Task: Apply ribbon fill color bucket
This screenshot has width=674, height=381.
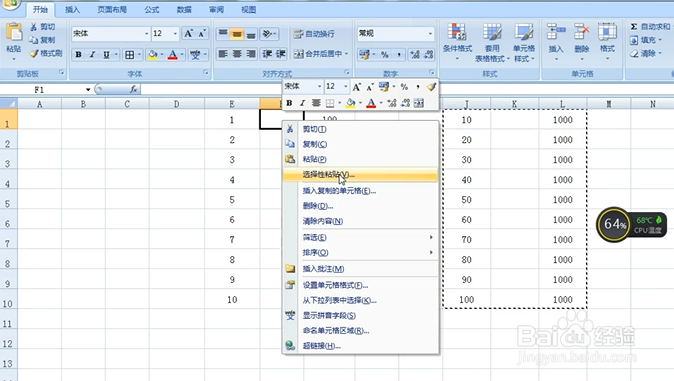Action: pos(152,55)
